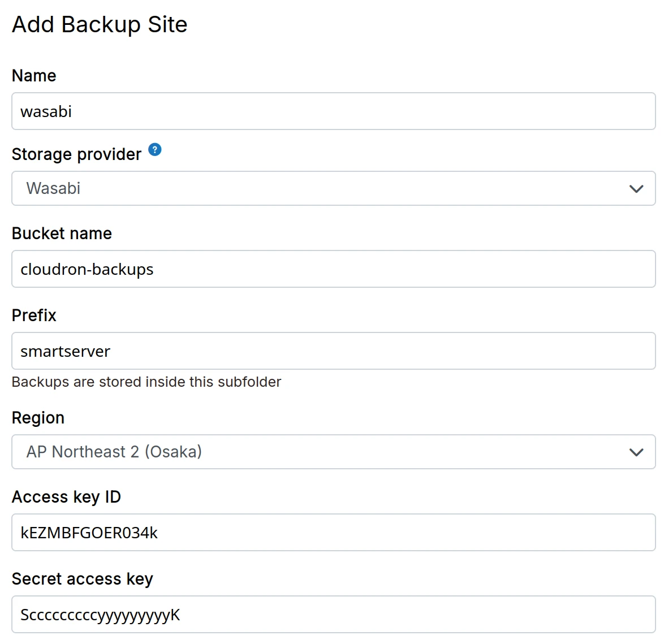This screenshot has height=644, width=664.
Task: Open the Wasabi storage provider dropdown
Action: click(333, 188)
